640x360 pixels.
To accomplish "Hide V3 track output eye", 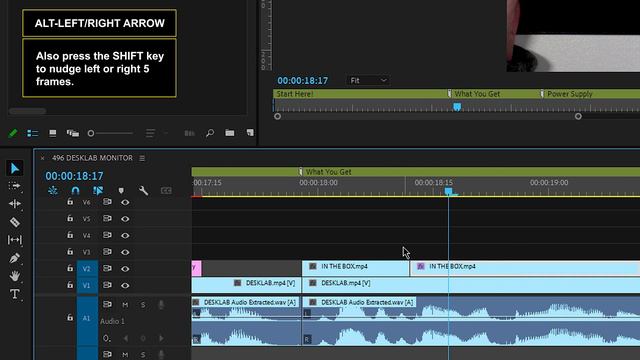I will [x=125, y=252].
